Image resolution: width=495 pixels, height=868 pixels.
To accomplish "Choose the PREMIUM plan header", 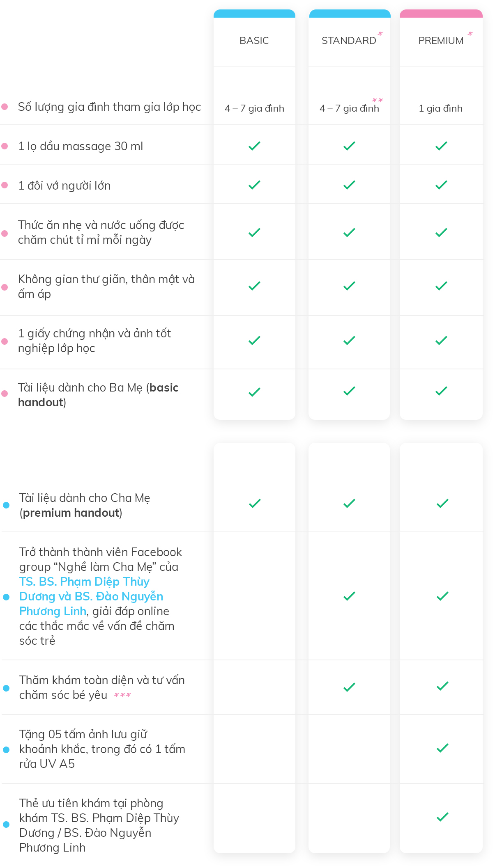I will click(441, 41).
